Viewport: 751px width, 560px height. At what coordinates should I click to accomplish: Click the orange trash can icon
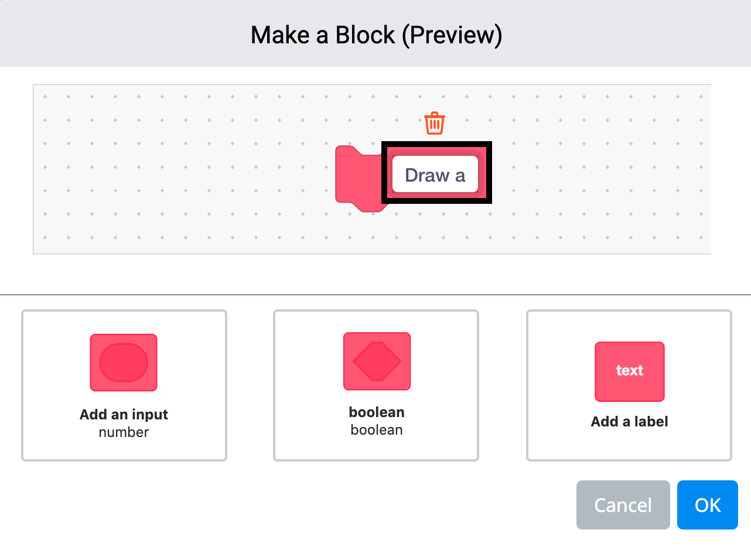pos(433,122)
